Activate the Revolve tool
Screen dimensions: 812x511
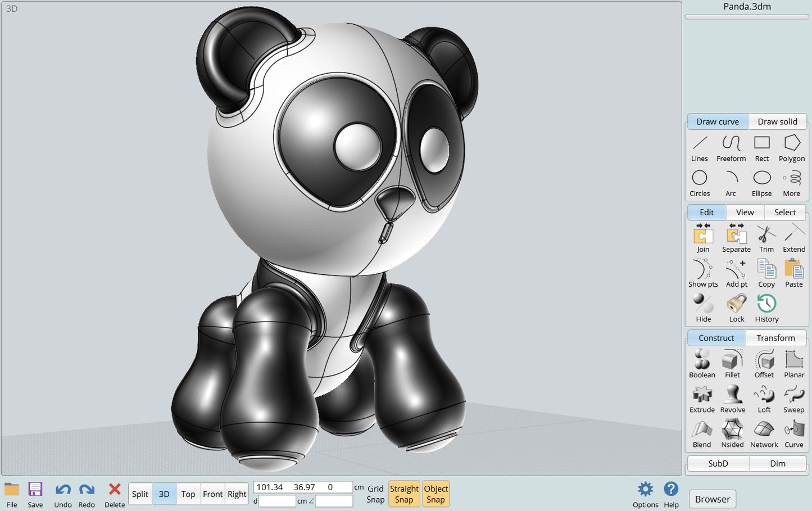pos(732,399)
